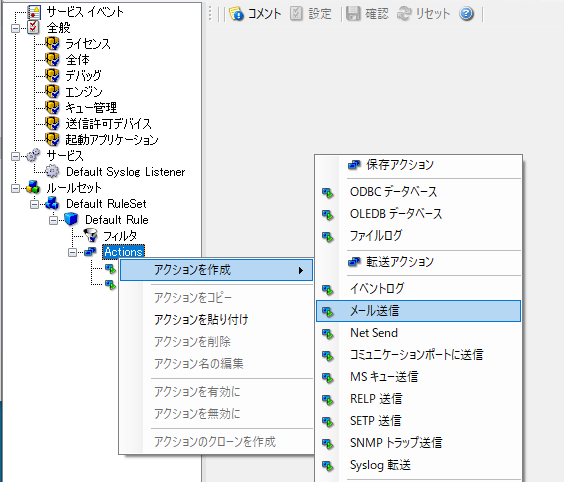This screenshot has width=564, height=482.
Task: Click the コメント toolbar icon
Action: pyautogui.click(x=236, y=14)
